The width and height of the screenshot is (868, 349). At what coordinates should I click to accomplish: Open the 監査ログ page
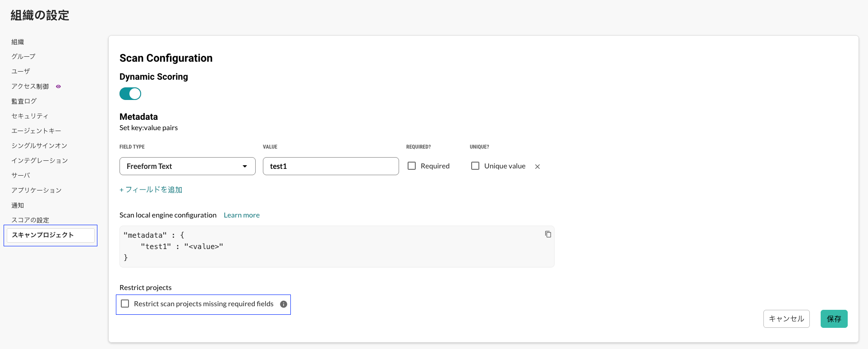pos(24,101)
